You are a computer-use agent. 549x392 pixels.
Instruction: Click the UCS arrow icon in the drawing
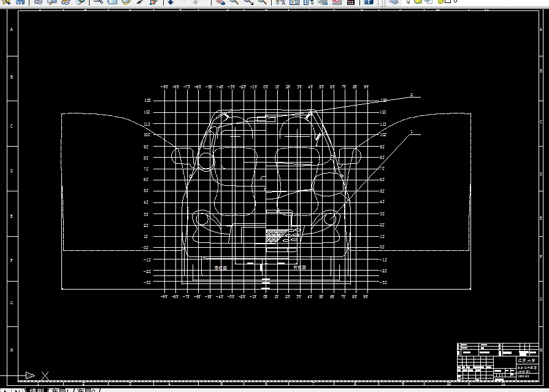(30, 375)
